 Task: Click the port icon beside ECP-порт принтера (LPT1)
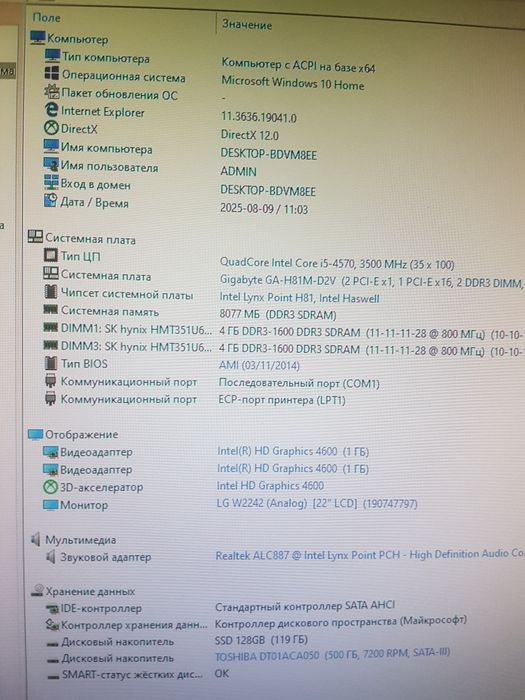pyautogui.click(x=50, y=398)
